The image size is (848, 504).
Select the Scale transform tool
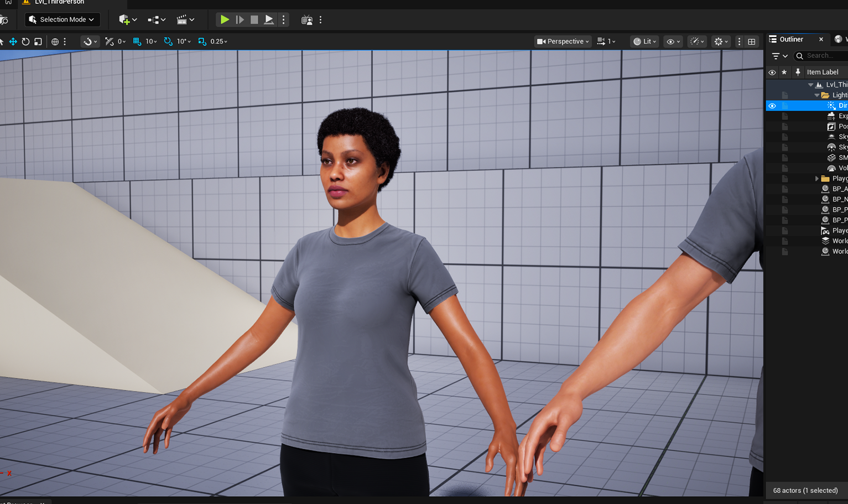[x=38, y=41]
